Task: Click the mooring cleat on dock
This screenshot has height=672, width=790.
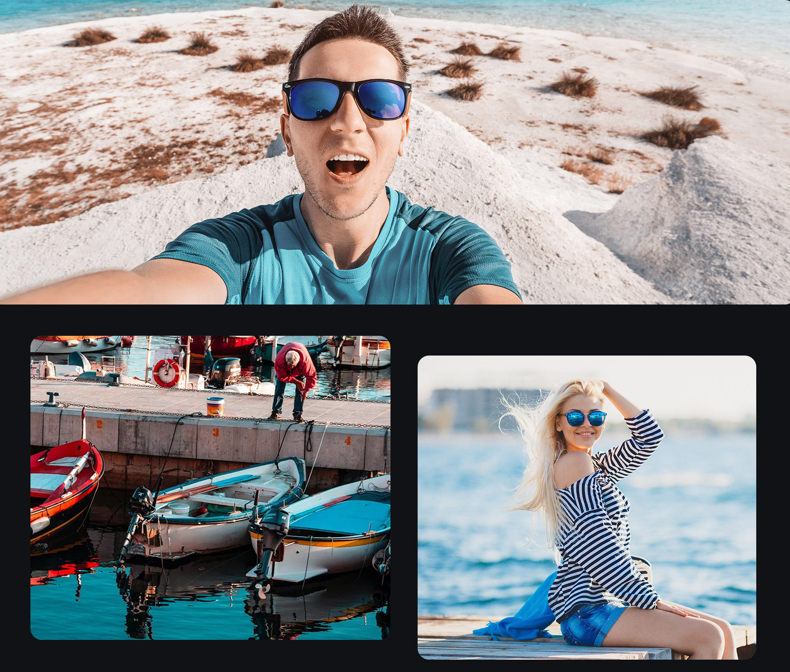Action: [x=52, y=398]
